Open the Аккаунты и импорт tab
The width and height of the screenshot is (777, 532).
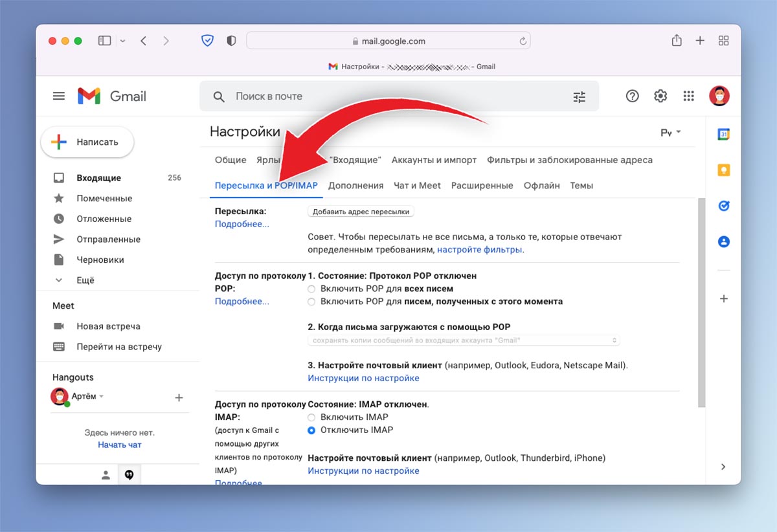coord(434,160)
